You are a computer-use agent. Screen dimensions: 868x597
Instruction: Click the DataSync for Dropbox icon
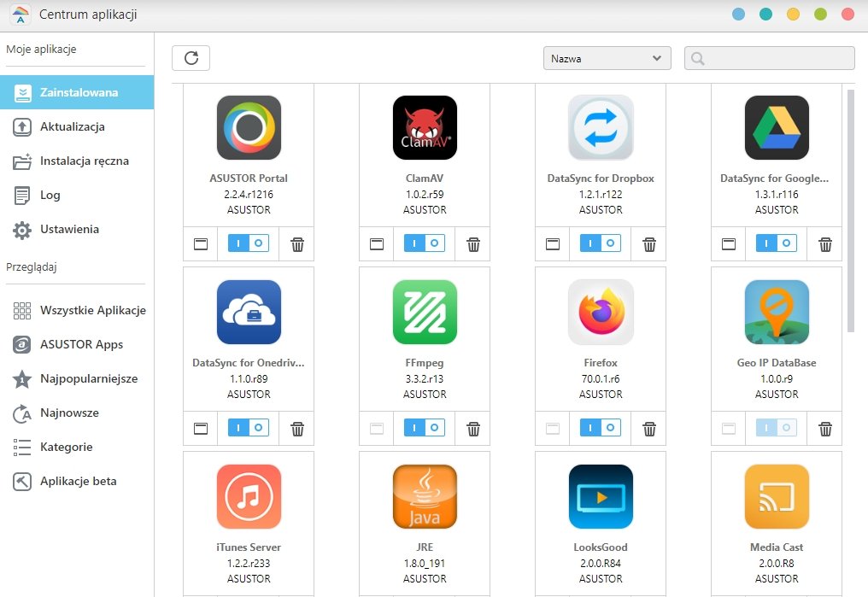pyautogui.click(x=601, y=127)
